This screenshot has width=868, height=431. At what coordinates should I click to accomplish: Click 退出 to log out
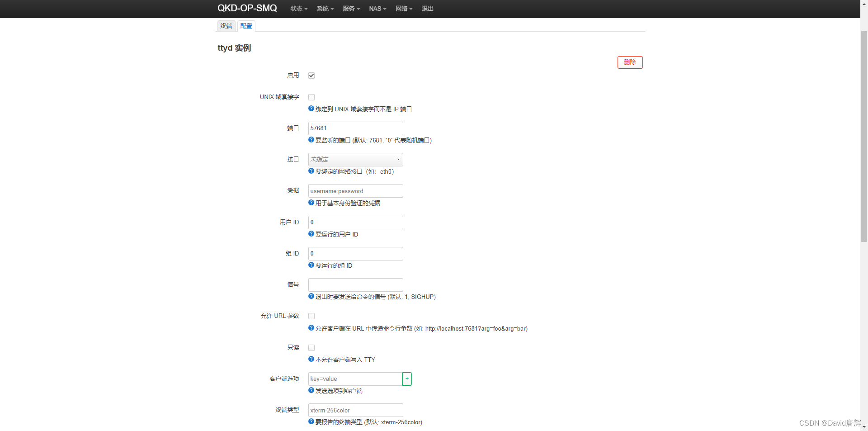[x=427, y=9]
